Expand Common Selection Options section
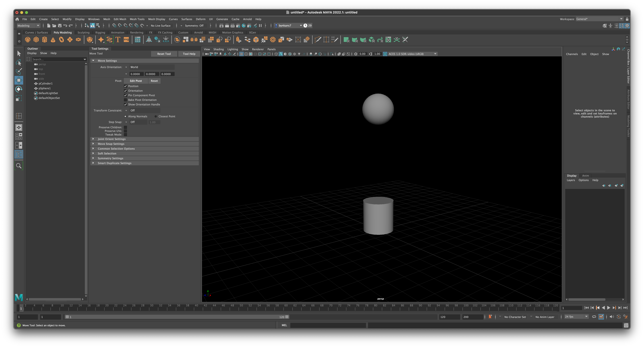644x347 pixels. (144, 149)
